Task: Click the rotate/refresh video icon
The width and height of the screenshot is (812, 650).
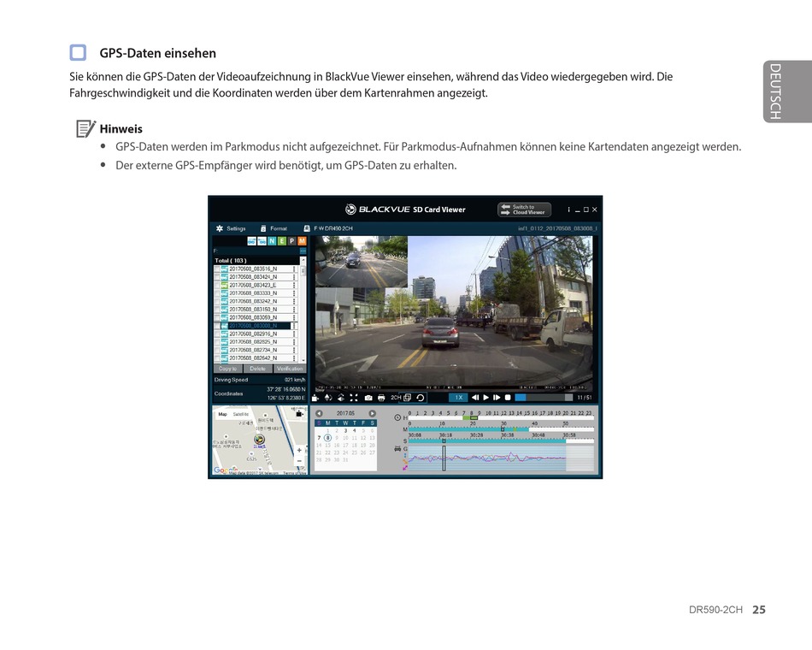Action: click(421, 398)
